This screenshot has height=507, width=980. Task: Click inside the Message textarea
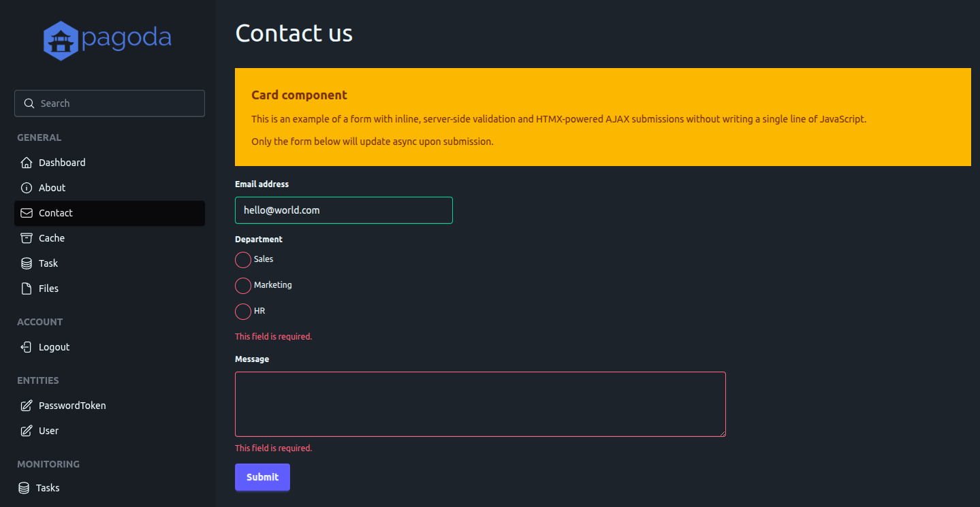(x=479, y=404)
